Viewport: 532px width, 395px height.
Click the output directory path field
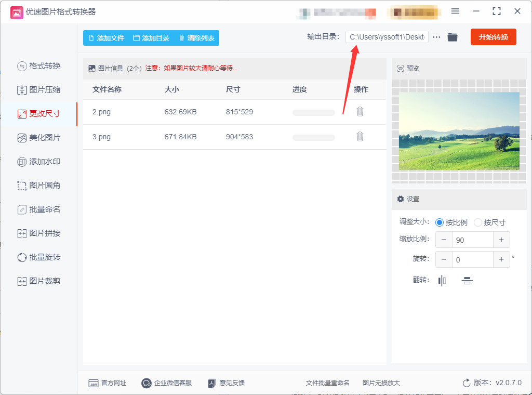387,37
